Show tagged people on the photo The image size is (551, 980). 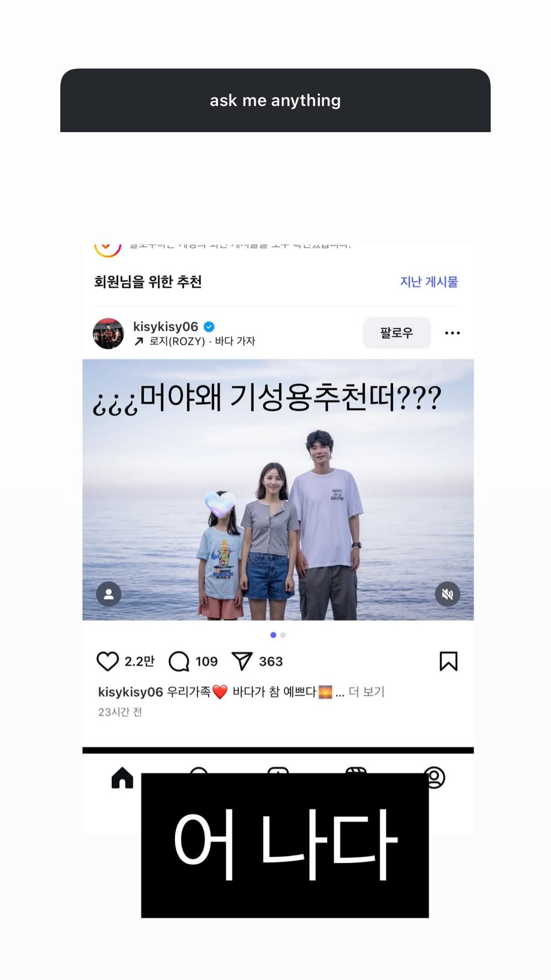tap(109, 594)
